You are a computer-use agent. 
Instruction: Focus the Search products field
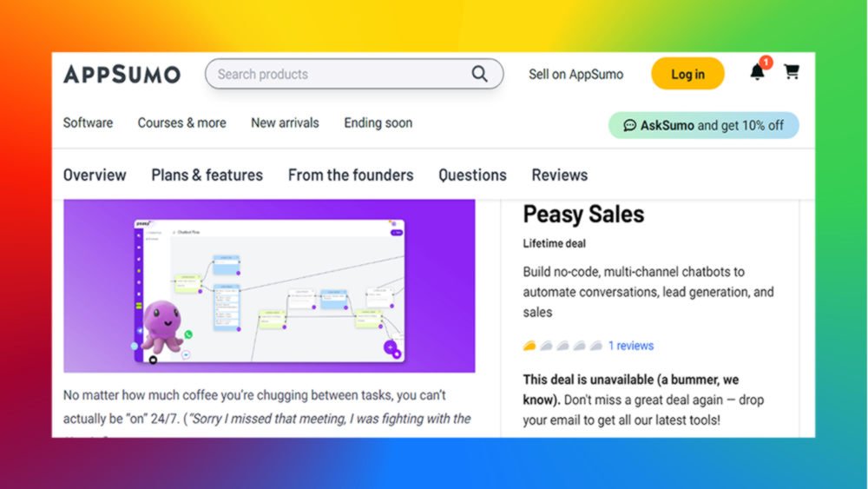click(x=354, y=74)
